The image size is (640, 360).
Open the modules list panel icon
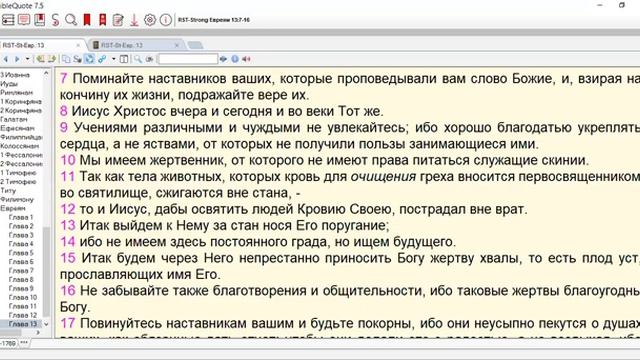(x=8, y=20)
